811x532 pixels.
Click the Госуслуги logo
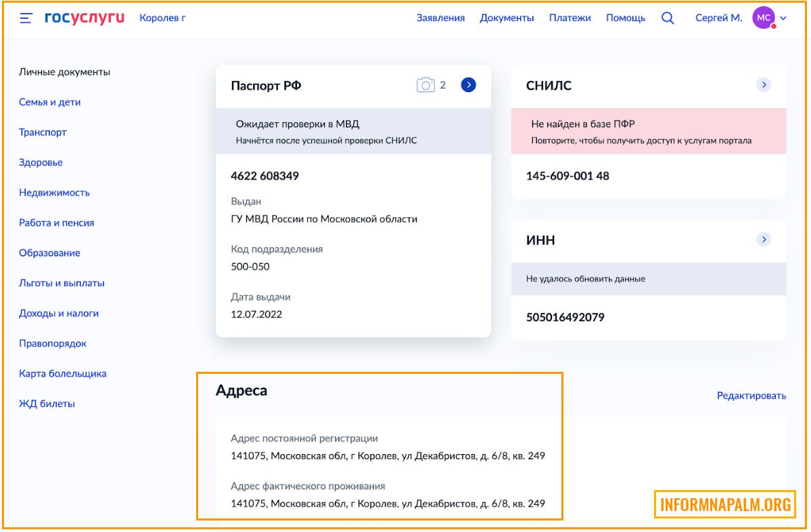(x=85, y=18)
